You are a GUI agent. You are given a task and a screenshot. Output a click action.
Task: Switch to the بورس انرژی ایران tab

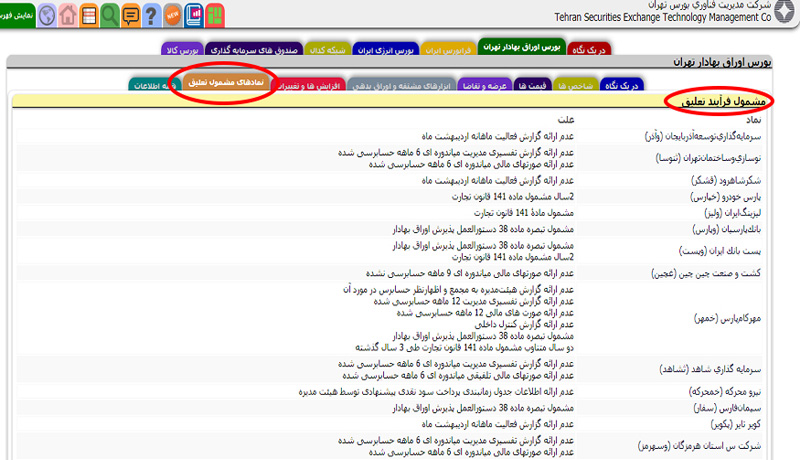click(x=385, y=50)
